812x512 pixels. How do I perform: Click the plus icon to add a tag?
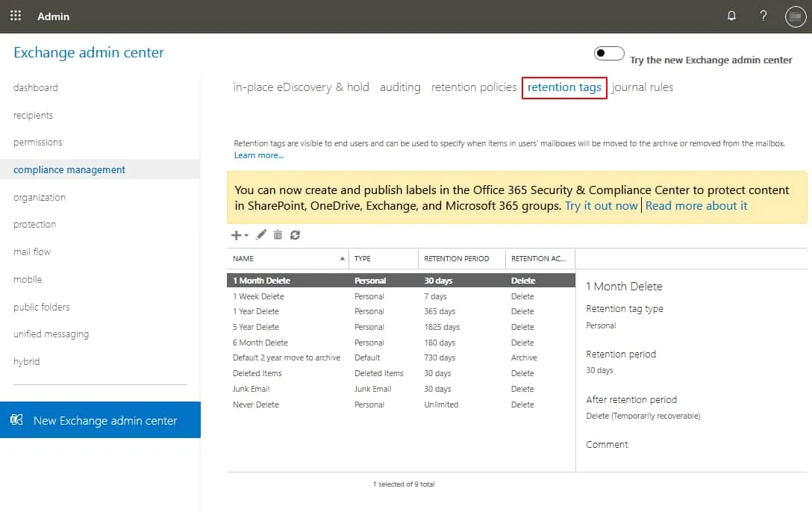click(x=237, y=235)
